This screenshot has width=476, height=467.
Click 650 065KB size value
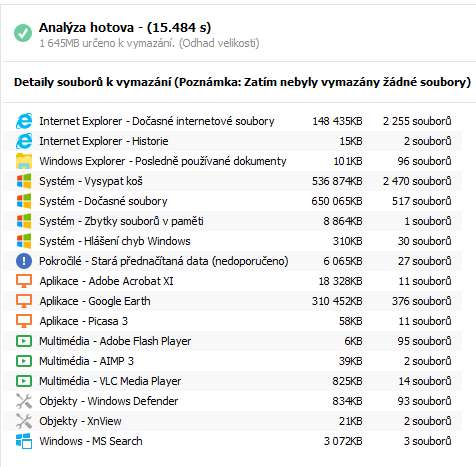tap(337, 201)
